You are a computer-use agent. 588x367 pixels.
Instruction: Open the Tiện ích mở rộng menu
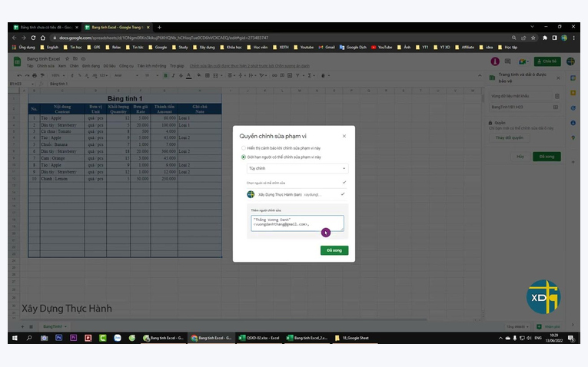[x=151, y=66]
